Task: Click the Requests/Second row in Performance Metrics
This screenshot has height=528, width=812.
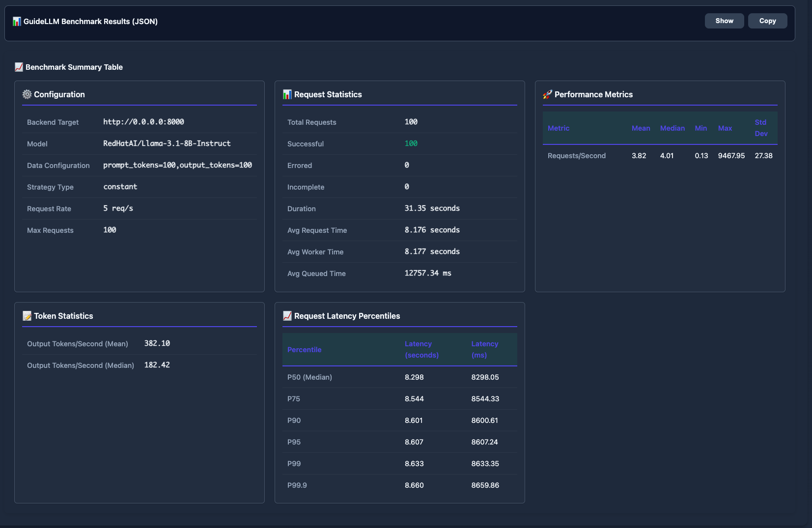Action: [577, 156]
